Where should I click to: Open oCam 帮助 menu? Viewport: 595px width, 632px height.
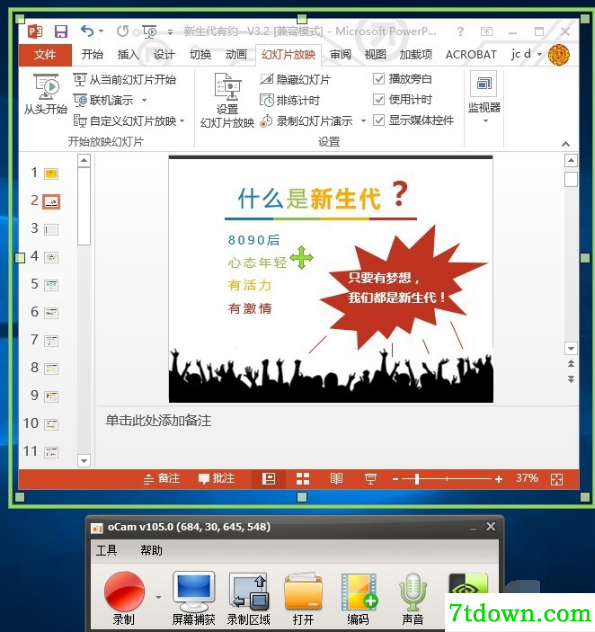coord(151,550)
